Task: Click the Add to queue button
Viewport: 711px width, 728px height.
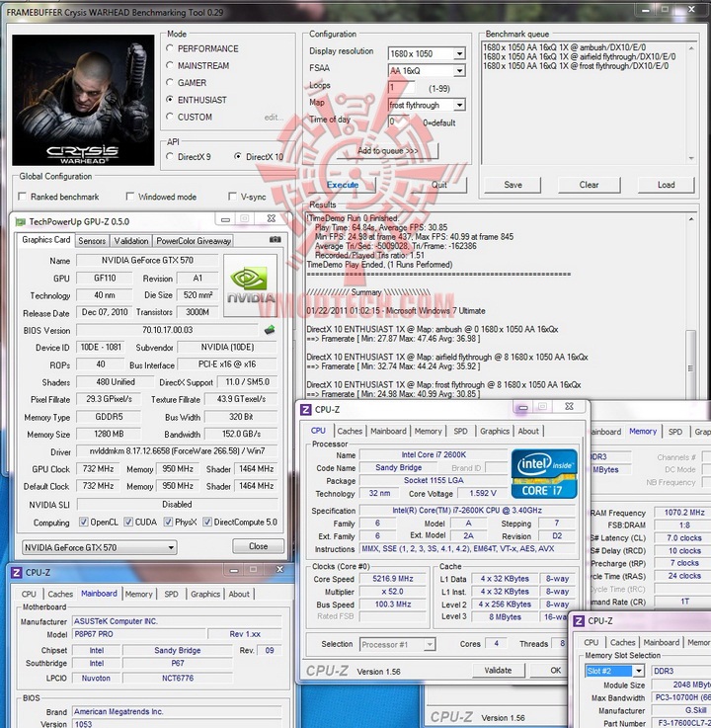Action: point(387,151)
